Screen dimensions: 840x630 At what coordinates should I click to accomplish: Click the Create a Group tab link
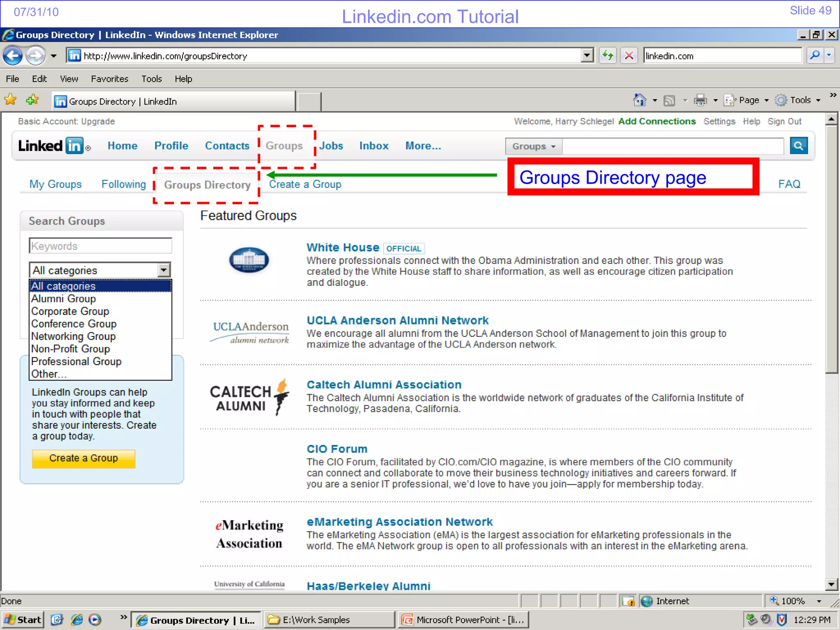click(305, 184)
